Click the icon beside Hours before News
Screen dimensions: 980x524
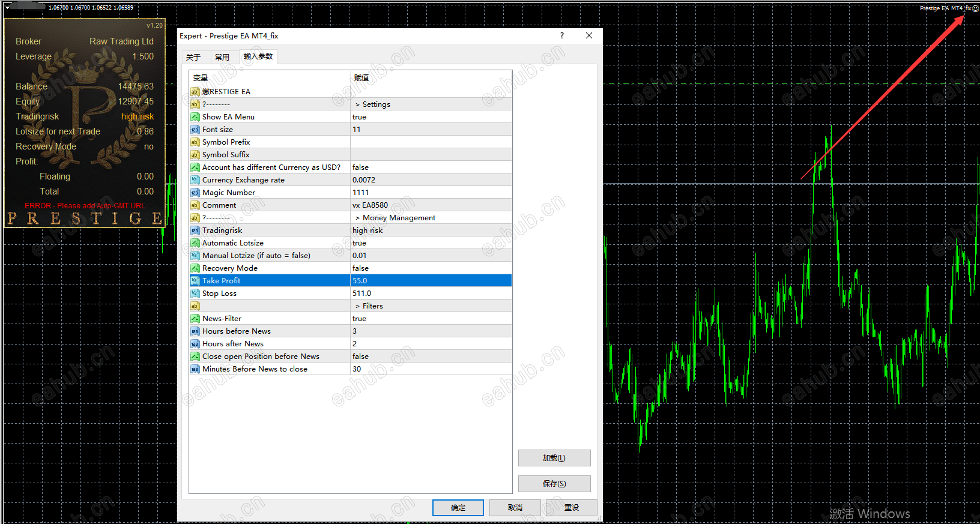click(195, 331)
